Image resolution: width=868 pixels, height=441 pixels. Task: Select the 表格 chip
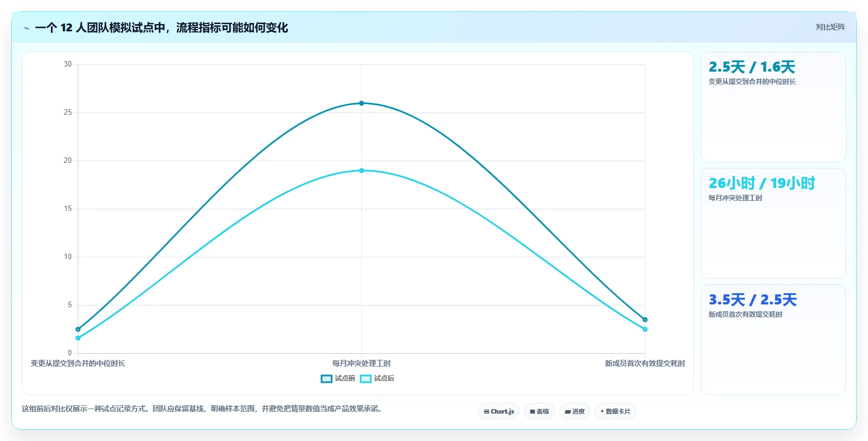(x=539, y=411)
